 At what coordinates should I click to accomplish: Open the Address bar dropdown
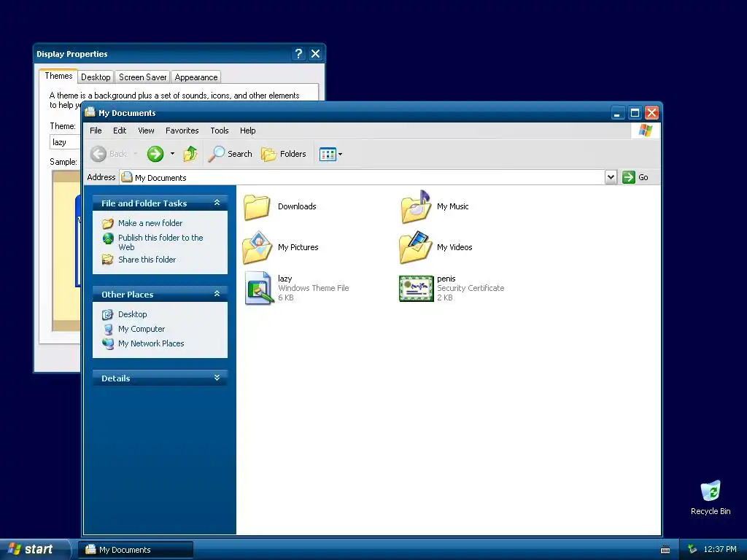point(611,177)
